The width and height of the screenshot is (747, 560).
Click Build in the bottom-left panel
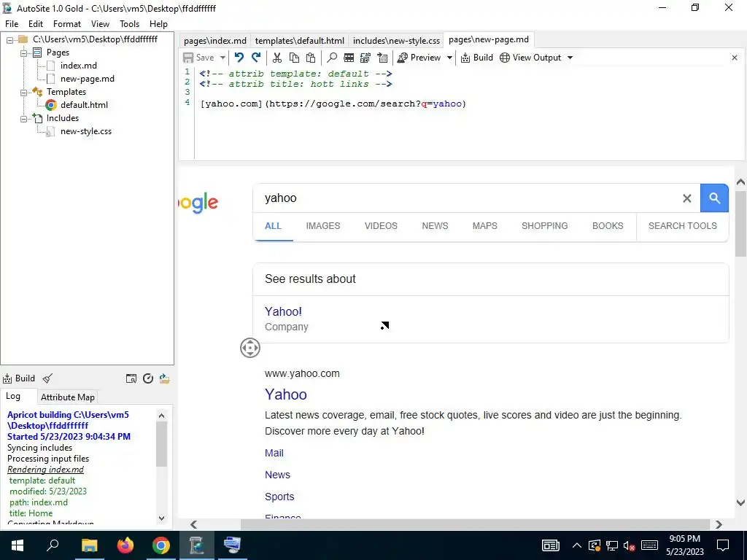coord(19,378)
